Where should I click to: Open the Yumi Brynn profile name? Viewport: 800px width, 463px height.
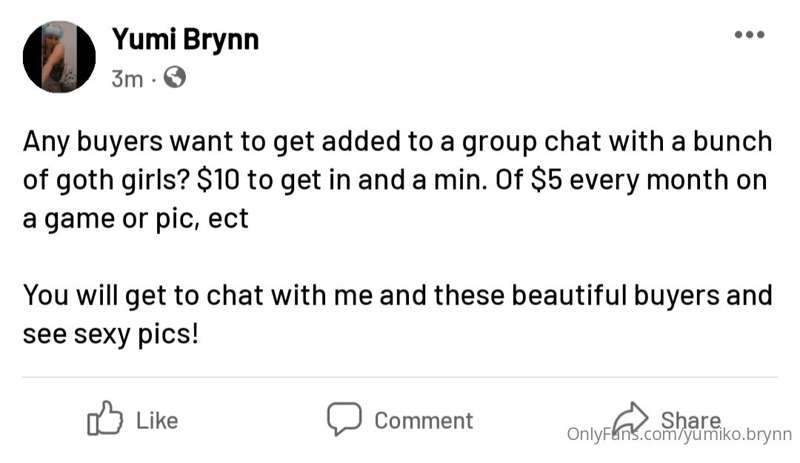pyautogui.click(x=186, y=40)
